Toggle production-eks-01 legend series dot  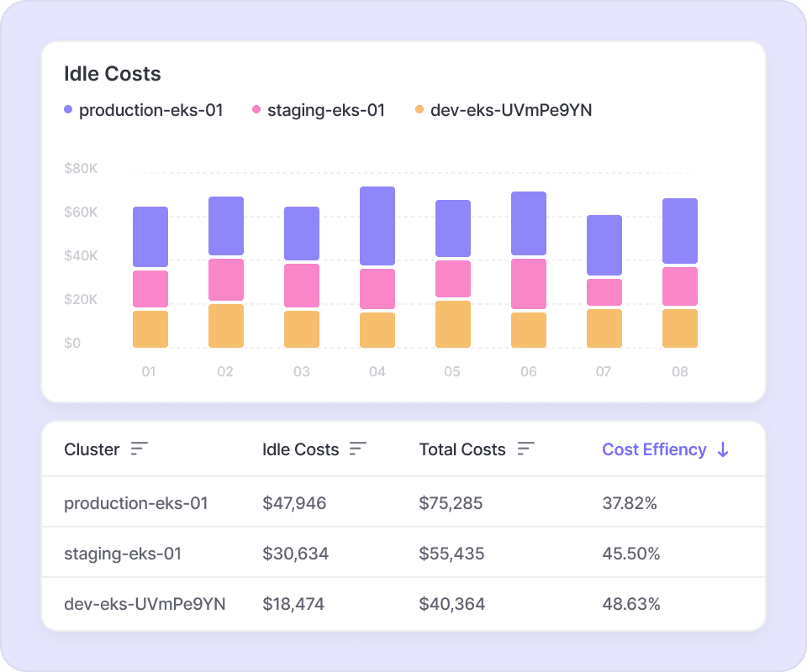(x=68, y=110)
